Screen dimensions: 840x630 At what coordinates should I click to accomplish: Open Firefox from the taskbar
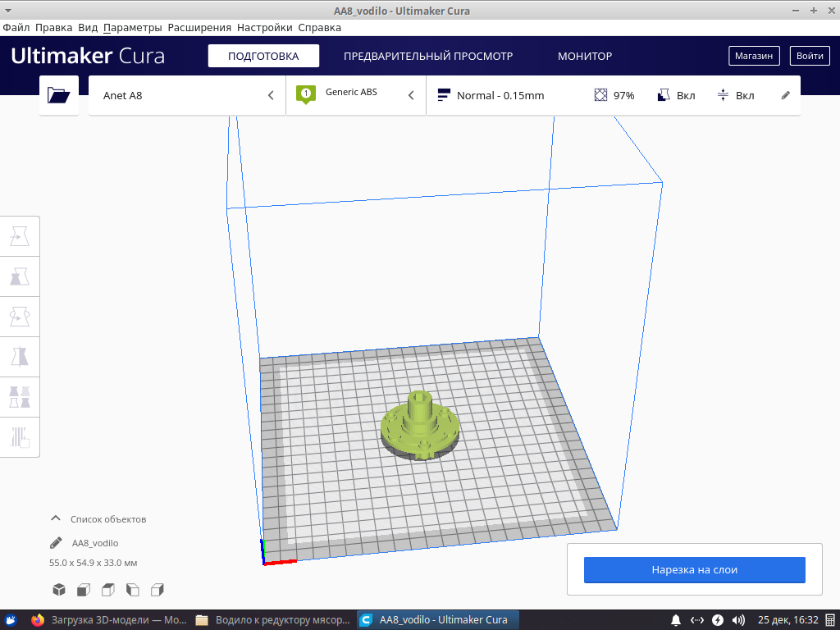[38, 620]
